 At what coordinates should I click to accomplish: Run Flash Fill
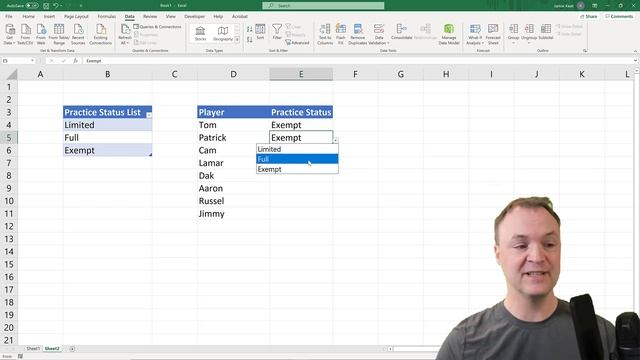340,34
